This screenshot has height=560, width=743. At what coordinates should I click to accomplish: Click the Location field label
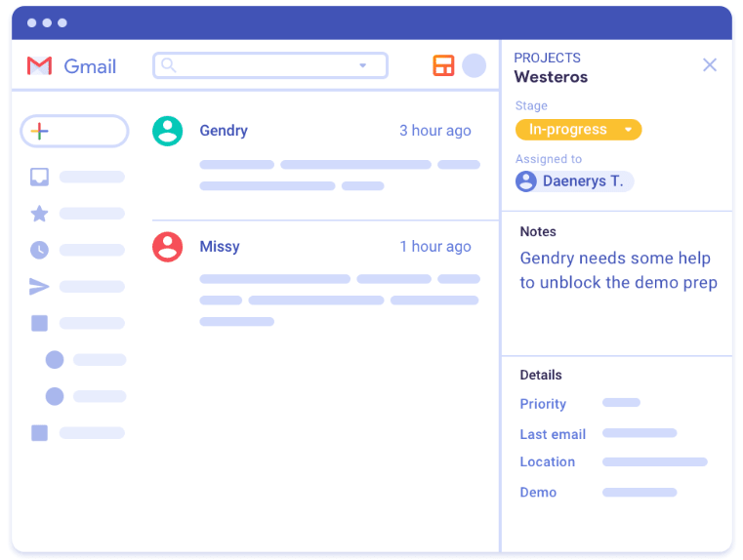(x=548, y=461)
